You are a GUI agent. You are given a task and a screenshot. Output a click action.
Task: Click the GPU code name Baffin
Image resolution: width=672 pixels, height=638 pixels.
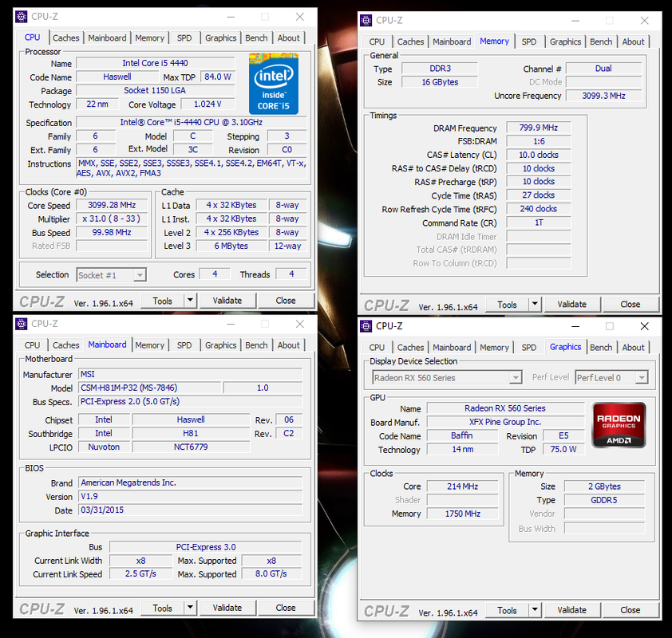tap(462, 435)
